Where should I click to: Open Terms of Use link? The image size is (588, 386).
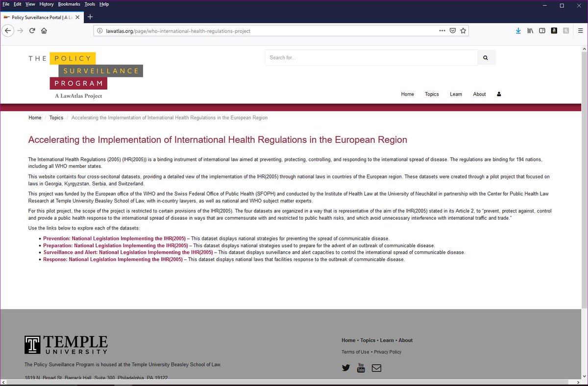tap(355, 352)
